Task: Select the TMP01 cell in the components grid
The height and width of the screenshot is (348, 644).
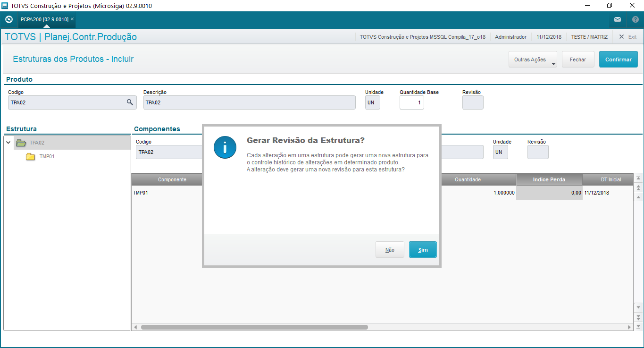Action: 167,193
